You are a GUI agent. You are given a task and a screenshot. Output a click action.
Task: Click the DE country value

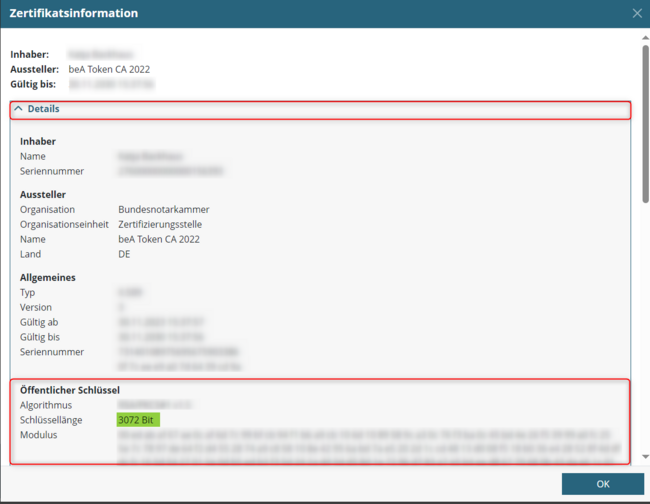point(124,254)
